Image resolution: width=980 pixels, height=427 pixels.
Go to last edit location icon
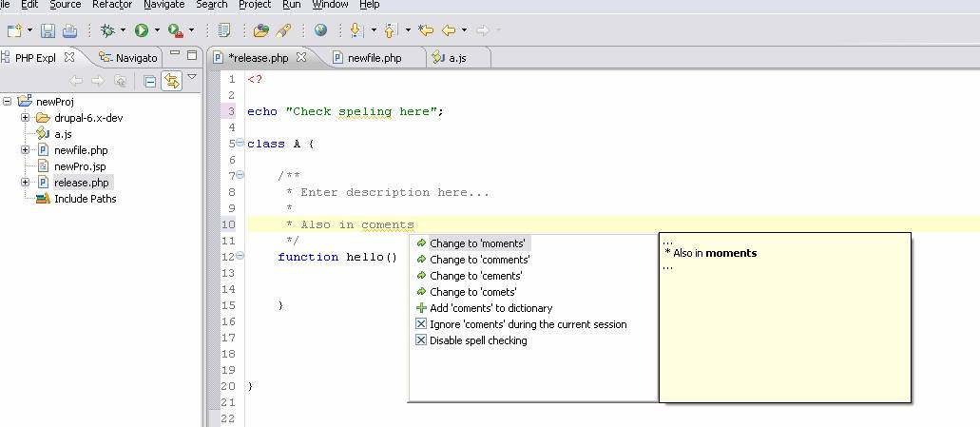coord(426,30)
